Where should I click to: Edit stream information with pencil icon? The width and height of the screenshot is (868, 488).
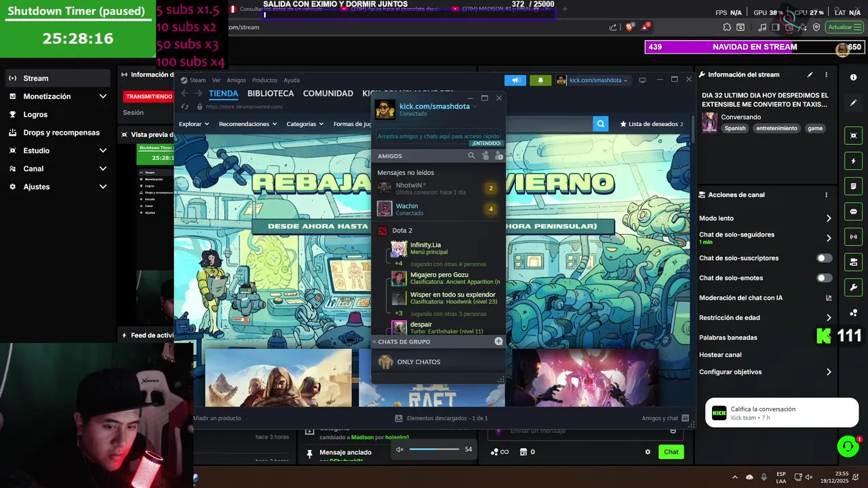click(810, 75)
